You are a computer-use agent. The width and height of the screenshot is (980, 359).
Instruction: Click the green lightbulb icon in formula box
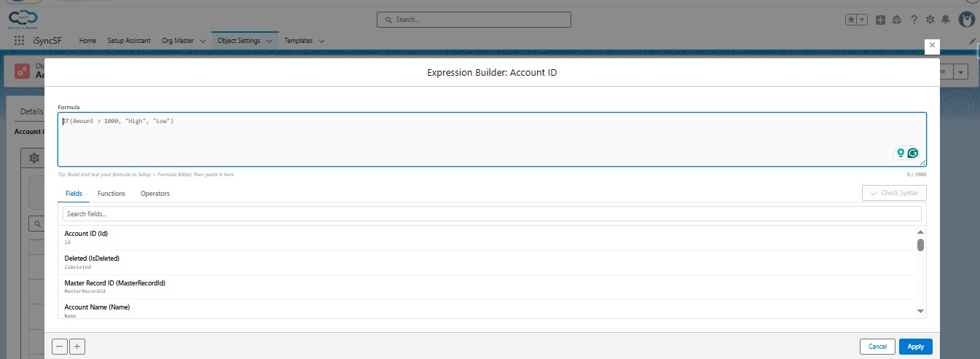901,153
